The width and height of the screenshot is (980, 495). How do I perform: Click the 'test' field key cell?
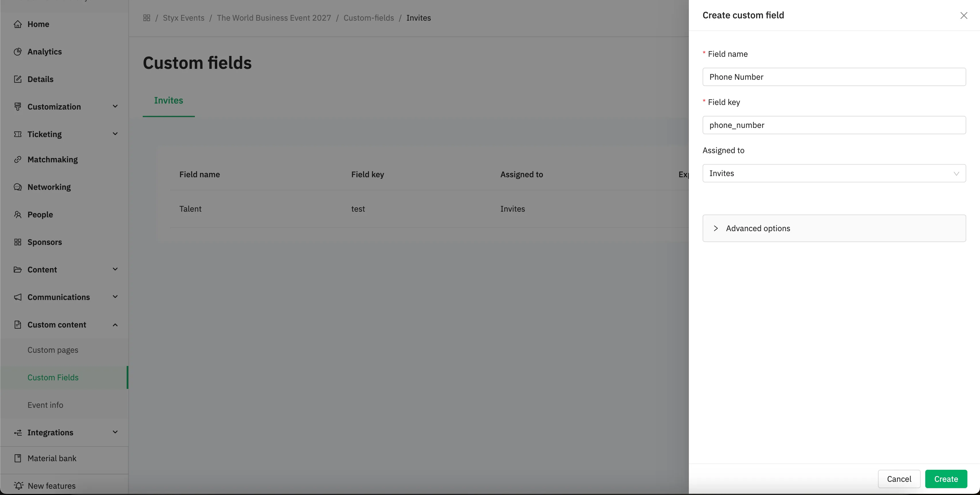tap(358, 209)
